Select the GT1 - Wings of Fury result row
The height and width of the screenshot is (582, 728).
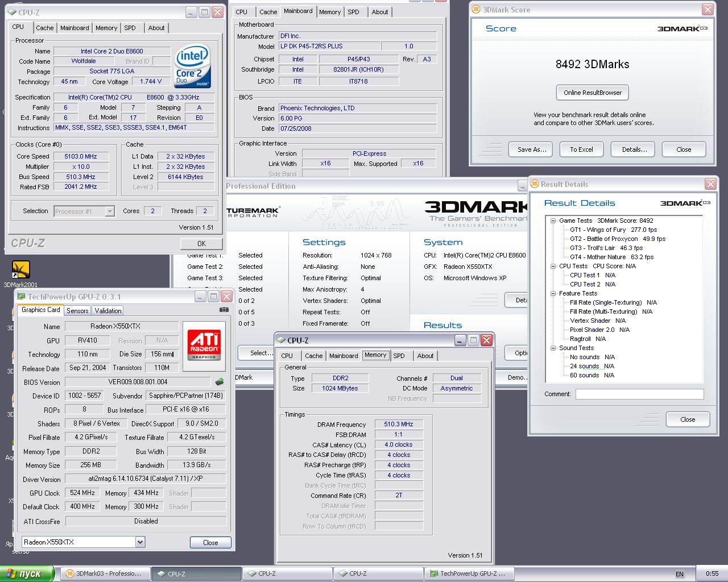(x=613, y=230)
